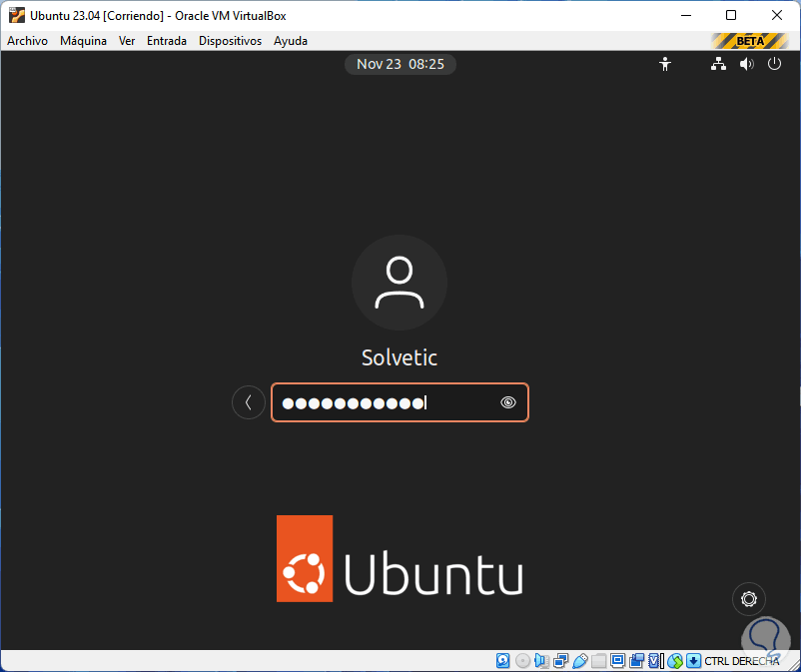801x672 pixels.
Task: Click the USB devices status icon
Action: point(580,661)
